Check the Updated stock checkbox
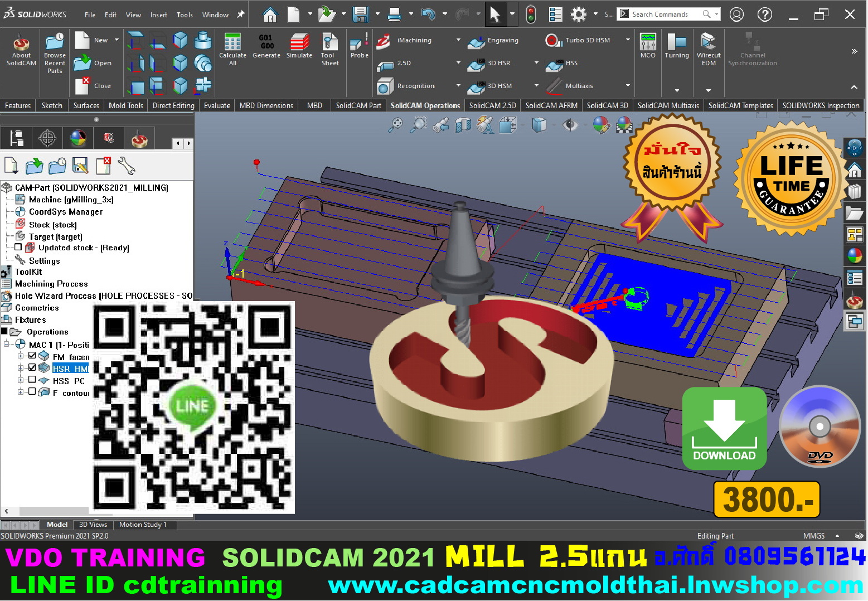The image size is (868, 601). click(18, 247)
